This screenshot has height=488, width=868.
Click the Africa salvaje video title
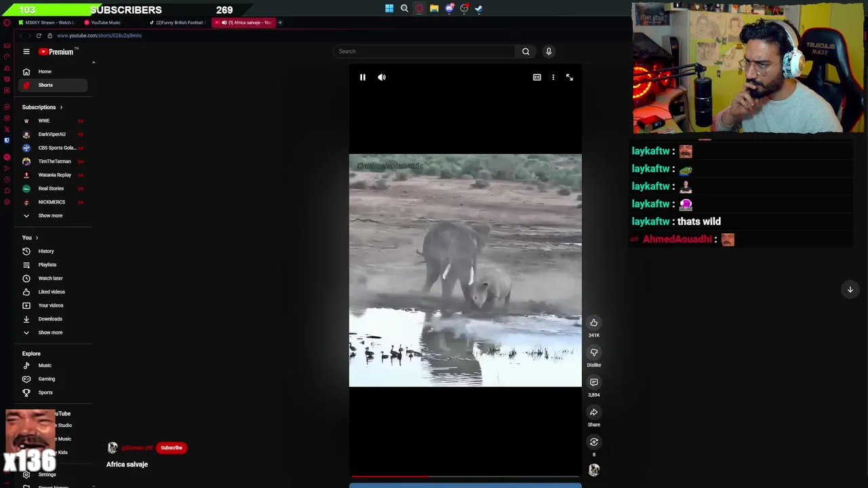point(127,464)
